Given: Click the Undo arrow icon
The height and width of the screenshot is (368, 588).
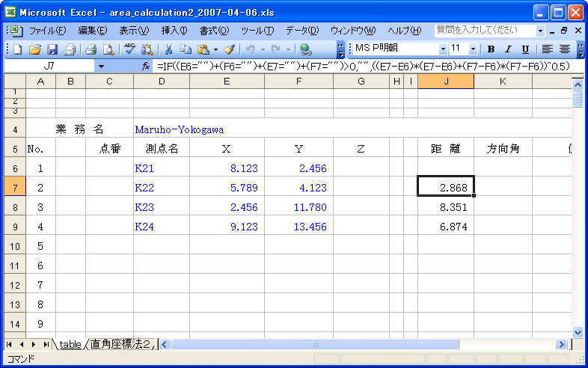Looking at the screenshot, I should (x=250, y=49).
